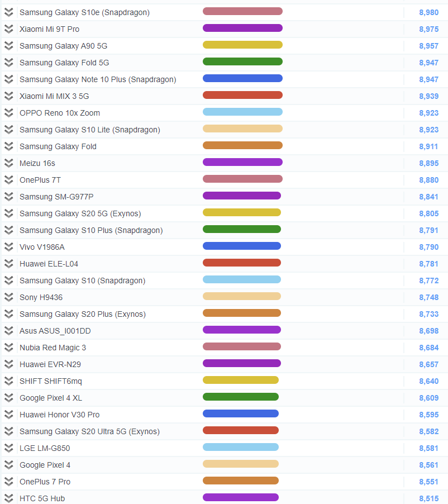Open the Samsung Galaxy S10e (Snapdragon) device link

pyautogui.click(x=84, y=12)
